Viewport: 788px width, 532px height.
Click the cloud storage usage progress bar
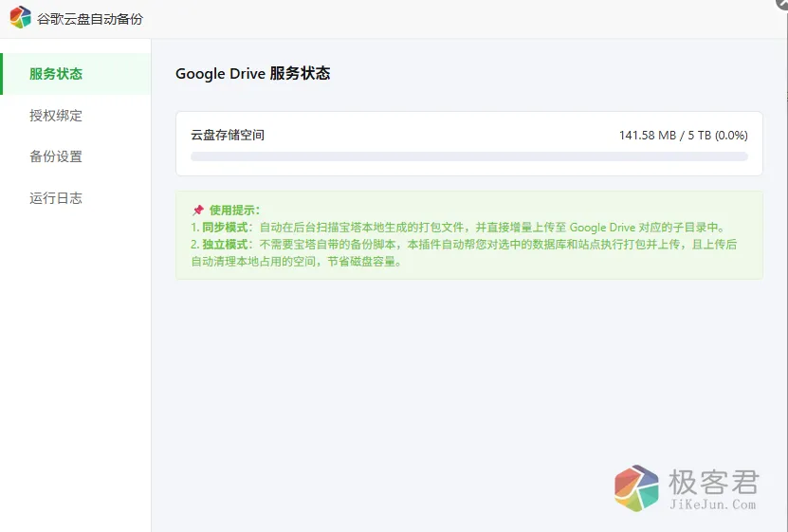[x=468, y=156]
